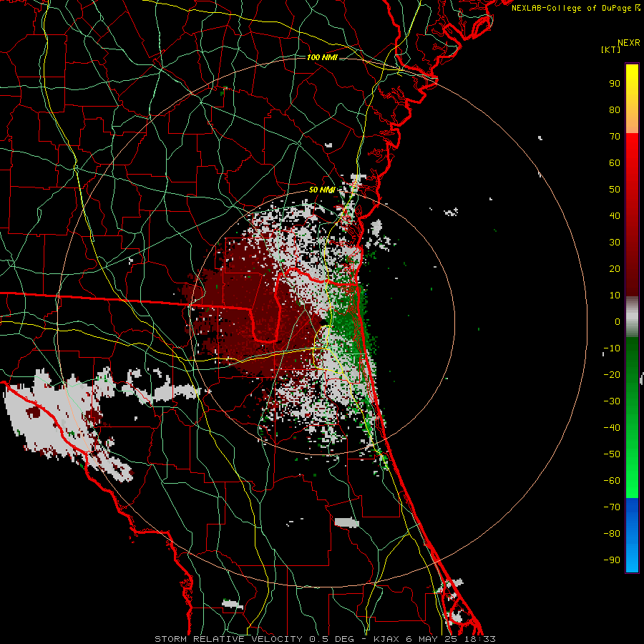Screen dimensions: 644x644
Task: Click the -30 value on velocity scale
Action: [612, 401]
